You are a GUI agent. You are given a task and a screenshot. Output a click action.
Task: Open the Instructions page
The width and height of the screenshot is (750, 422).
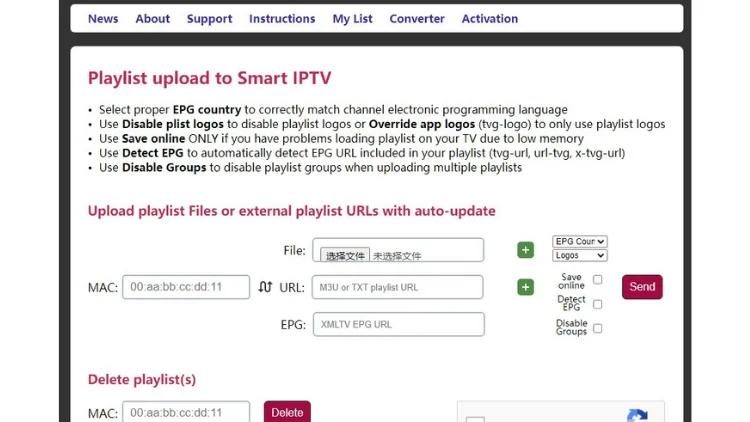pyautogui.click(x=282, y=19)
